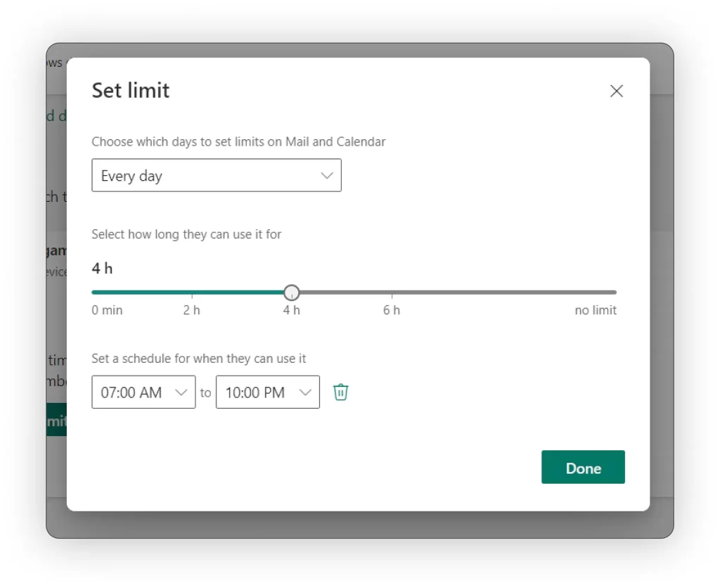Set the time slider to the 6 h tick
720x588 pixels.
coord(392,293)
